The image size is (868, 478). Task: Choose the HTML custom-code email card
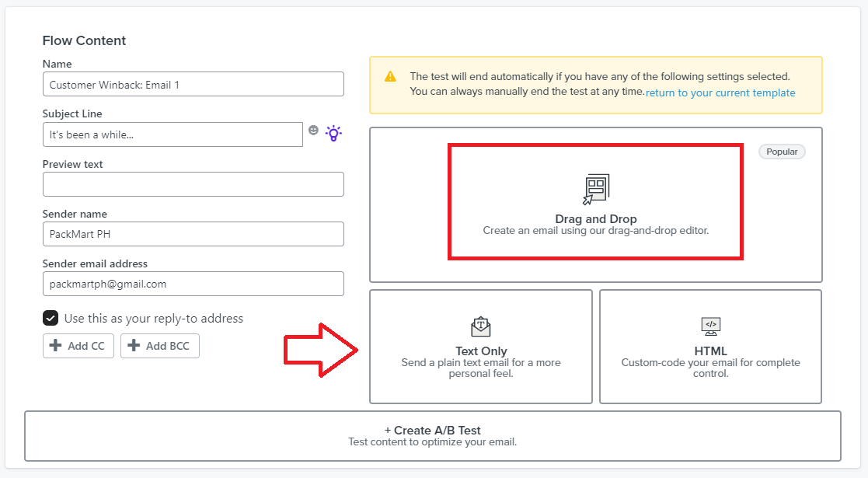coord(710,347)
